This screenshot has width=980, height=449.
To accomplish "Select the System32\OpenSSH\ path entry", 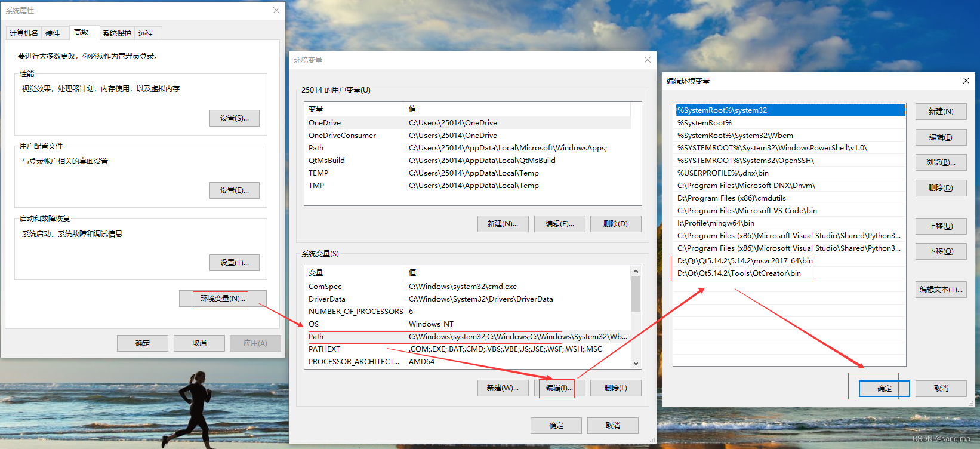I will (x=790, y=161).
